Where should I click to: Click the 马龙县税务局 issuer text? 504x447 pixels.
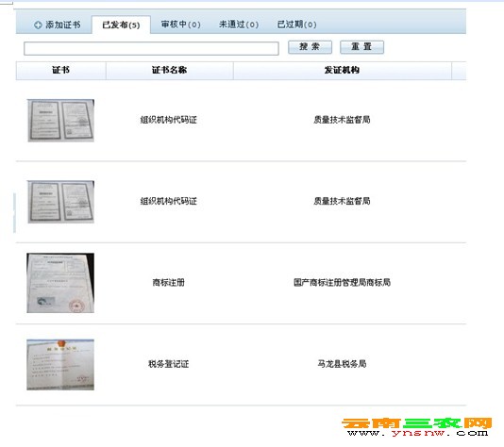click(342, 364)
